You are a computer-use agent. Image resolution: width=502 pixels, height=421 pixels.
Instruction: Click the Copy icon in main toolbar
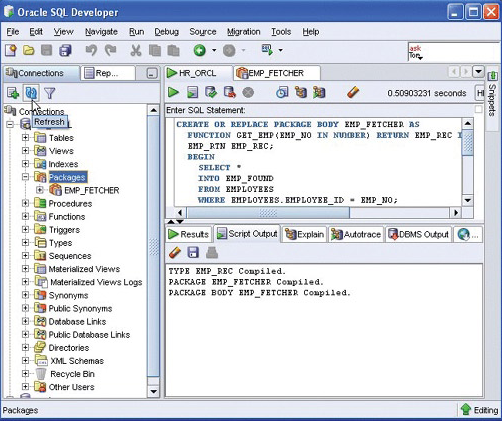click(155, 50)
